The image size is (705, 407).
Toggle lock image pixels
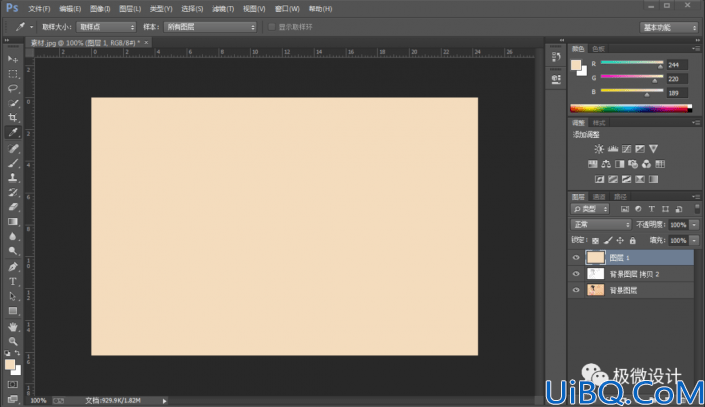[x=608, y=241]
